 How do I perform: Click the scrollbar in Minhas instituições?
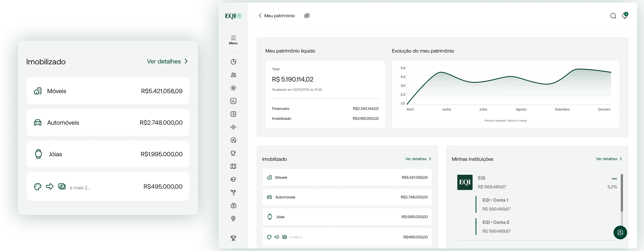click(x=622, y=193)
